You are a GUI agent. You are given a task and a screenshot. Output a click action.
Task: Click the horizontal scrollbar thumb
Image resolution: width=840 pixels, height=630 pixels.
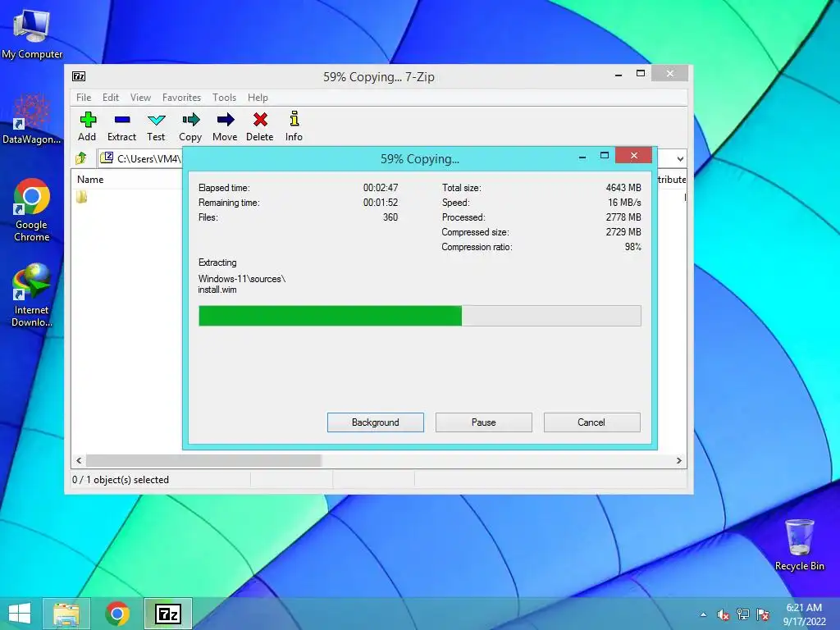[x=203, y=461]
